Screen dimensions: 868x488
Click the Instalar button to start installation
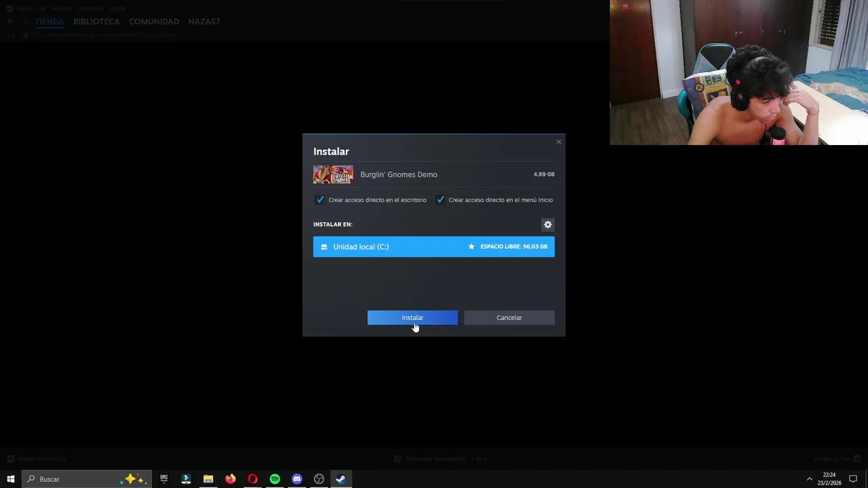click(412, 317)
